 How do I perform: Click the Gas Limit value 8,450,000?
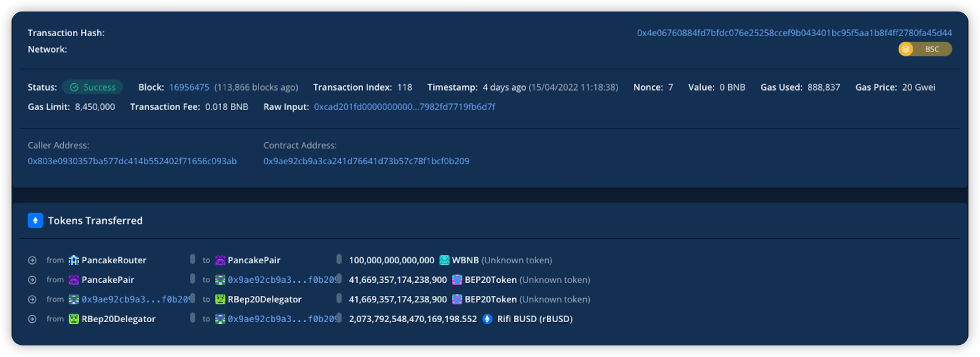(x=95, y=107)
